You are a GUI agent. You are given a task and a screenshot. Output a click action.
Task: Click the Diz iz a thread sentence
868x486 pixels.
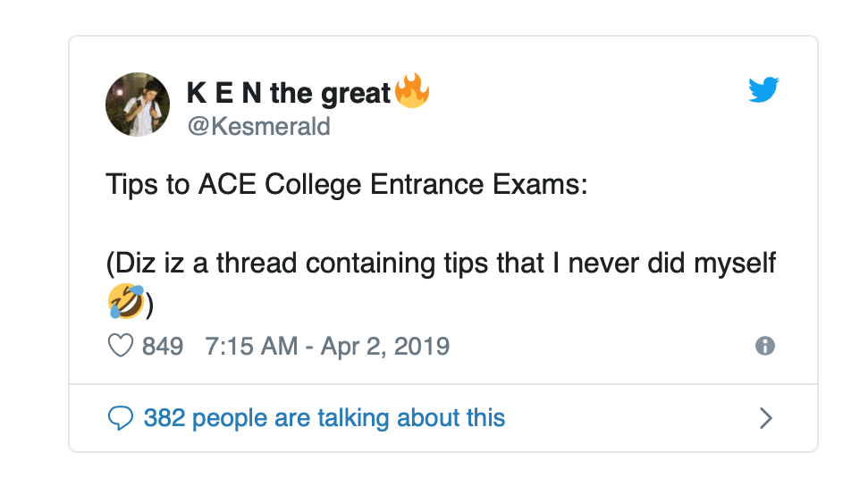pyautogui.click(x=441, y=282)
